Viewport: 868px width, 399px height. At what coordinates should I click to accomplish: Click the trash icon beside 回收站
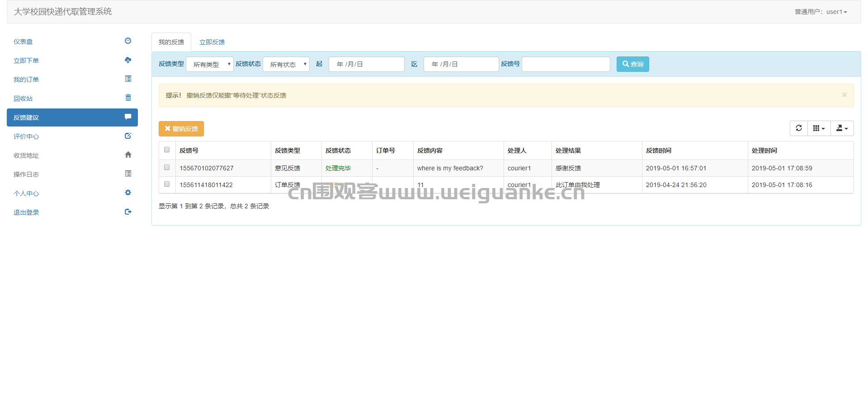coord(128,98)
